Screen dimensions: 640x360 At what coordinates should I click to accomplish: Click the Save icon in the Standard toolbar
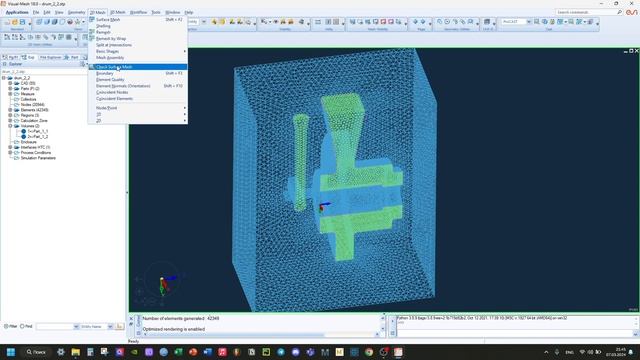[22, 22]
